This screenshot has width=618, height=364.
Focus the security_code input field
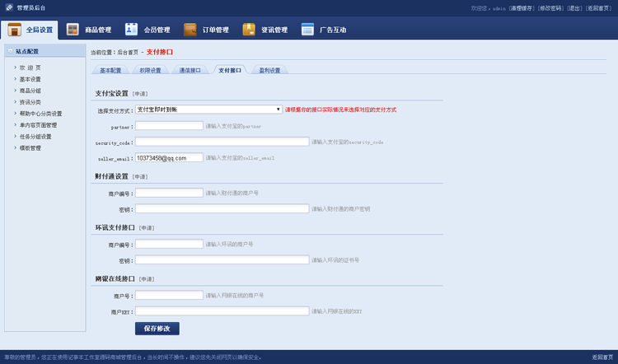222,142
